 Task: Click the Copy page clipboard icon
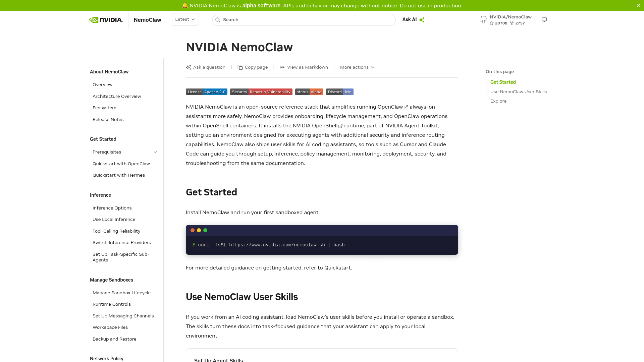pos(240,67)
